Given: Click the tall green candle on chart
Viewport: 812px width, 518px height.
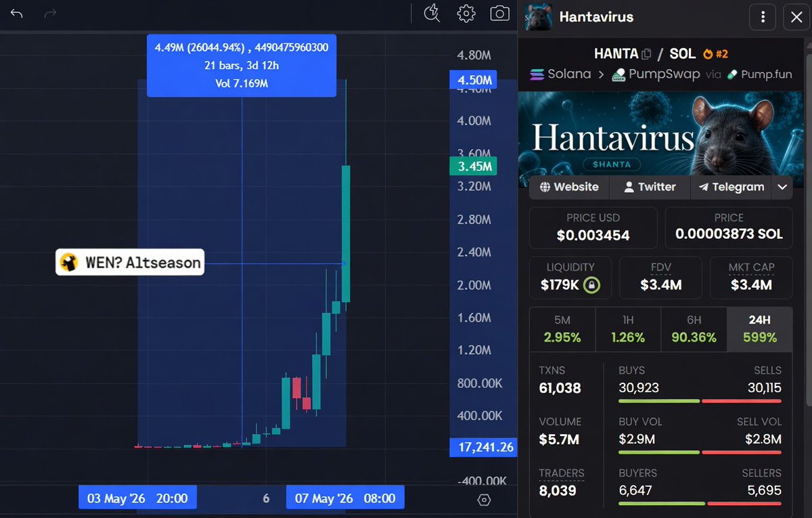Looking at the screenshot, I should 346,234.
